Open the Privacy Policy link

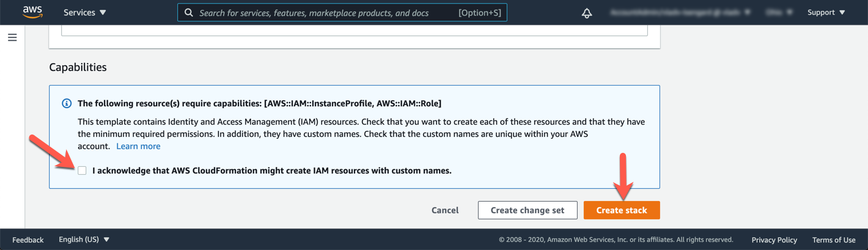click(x=774, y=240)
